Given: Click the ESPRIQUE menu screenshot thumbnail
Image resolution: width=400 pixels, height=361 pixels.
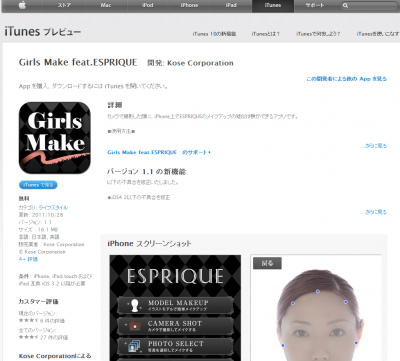Looking at the screenshot, I should point(175,308).
